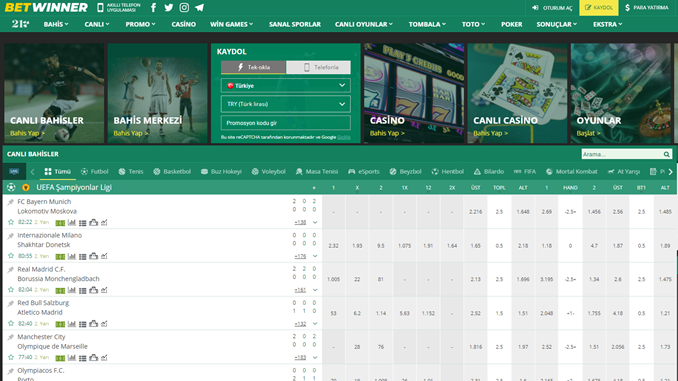
Task: Favorite the Bayern Munich match with star
Action: (x=11, y=222)
